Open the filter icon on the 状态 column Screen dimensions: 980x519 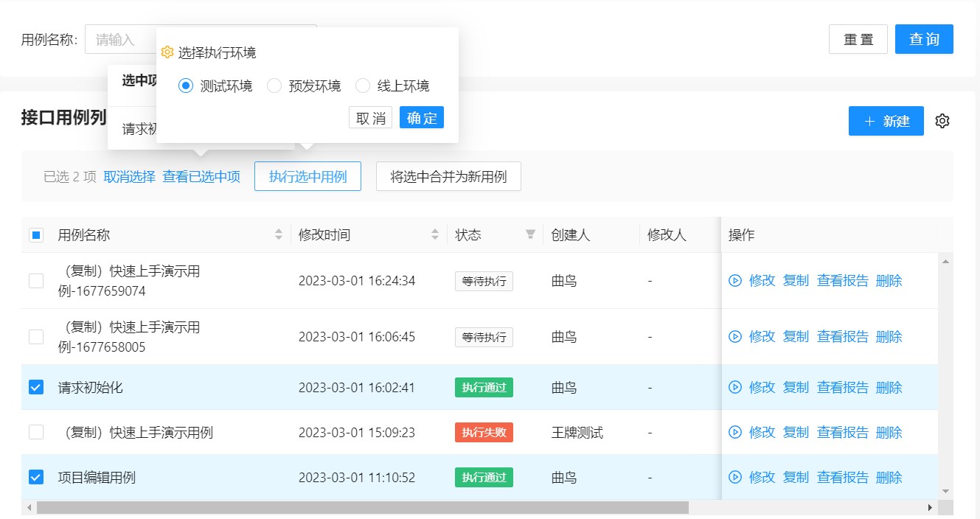530,234
